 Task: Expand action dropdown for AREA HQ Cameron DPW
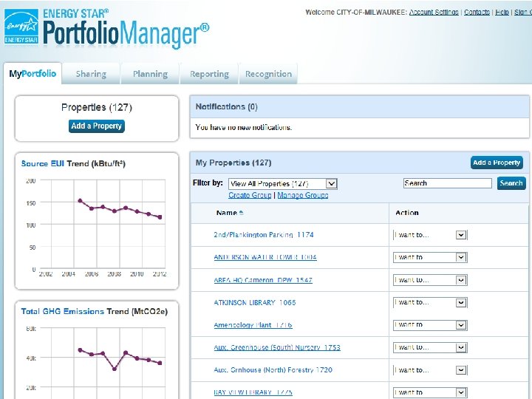[430, 280]
